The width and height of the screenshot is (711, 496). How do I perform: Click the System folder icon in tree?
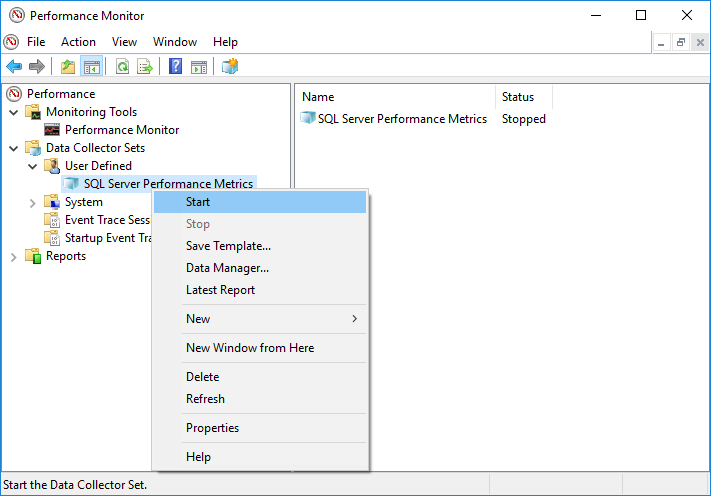click(52, 202)
